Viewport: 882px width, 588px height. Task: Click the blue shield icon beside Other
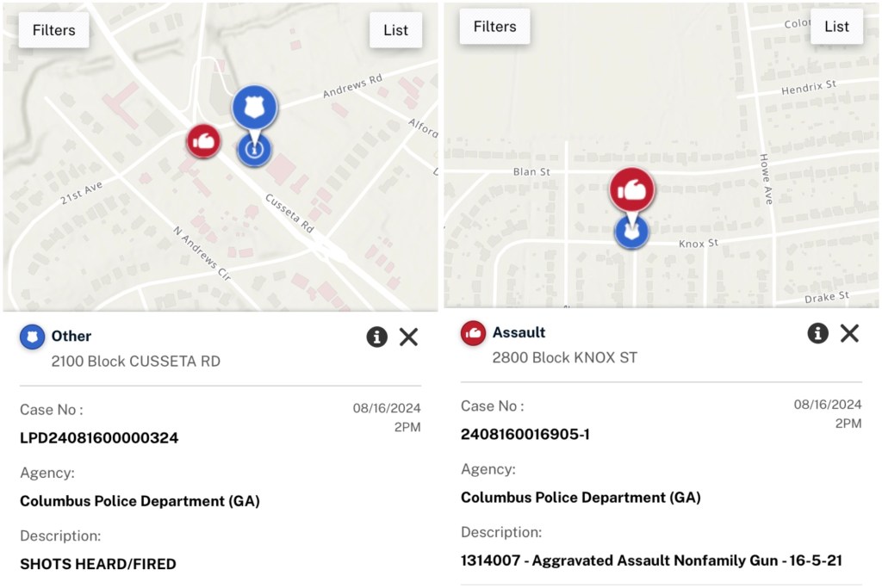pyautogui.click(x=32, y=337)
